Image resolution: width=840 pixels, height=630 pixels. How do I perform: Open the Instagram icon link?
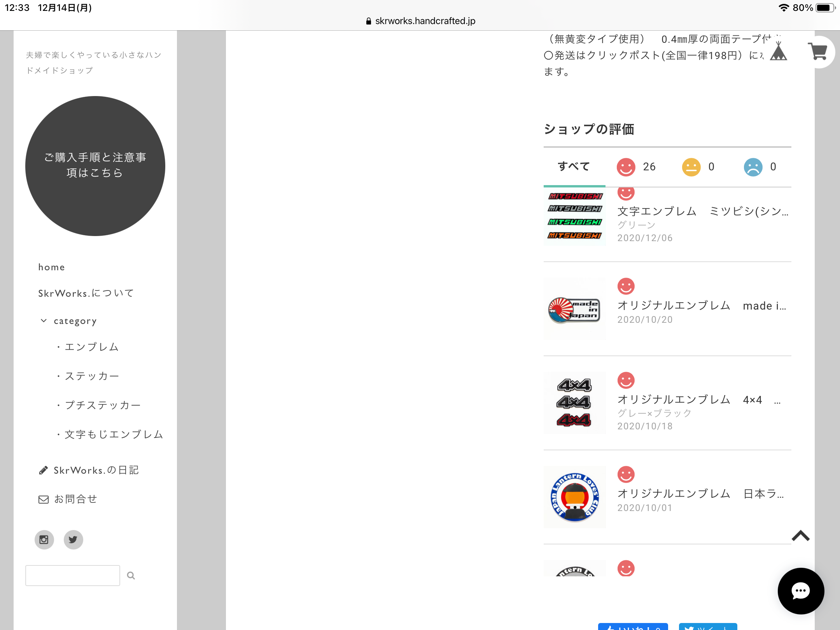44,539
